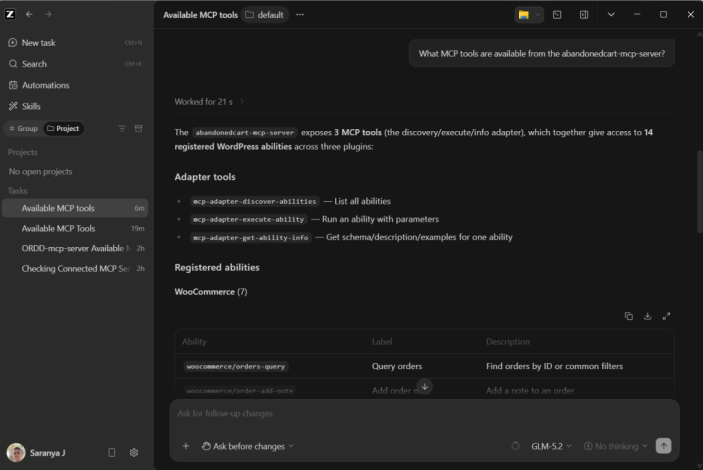Expand the table to fullscreen
The width and height of the screenshot is (703, 470).
click(666, 316)
